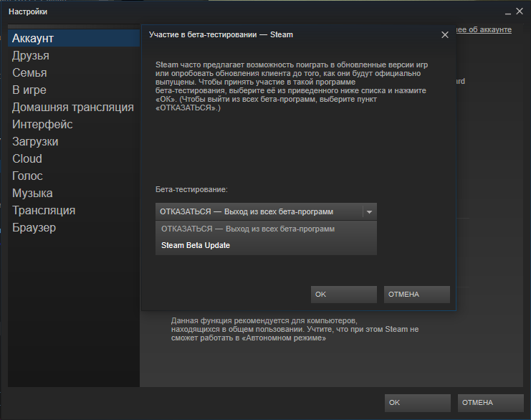
Task: Open the Семья settings section
Action: (74, 73)
